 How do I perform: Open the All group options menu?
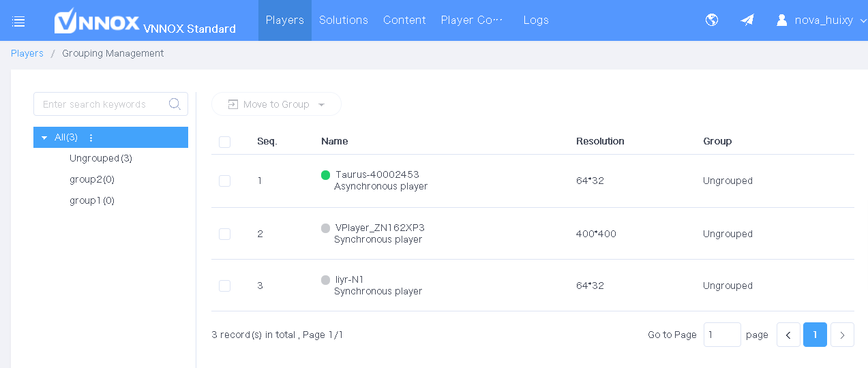click(91, 138)
